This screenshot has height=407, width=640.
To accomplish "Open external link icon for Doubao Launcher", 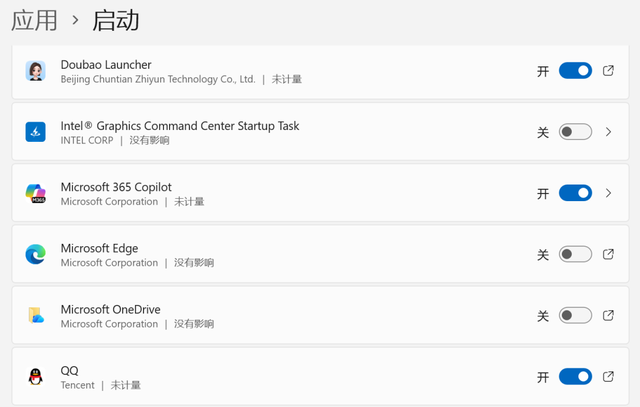I will (x=609, y=71).
